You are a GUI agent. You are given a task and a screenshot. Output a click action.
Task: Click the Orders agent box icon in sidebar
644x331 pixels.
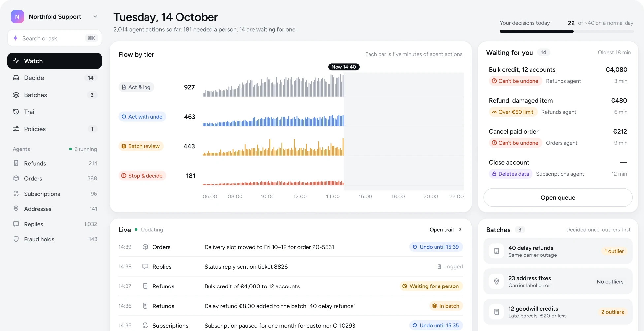pos(16,178)
